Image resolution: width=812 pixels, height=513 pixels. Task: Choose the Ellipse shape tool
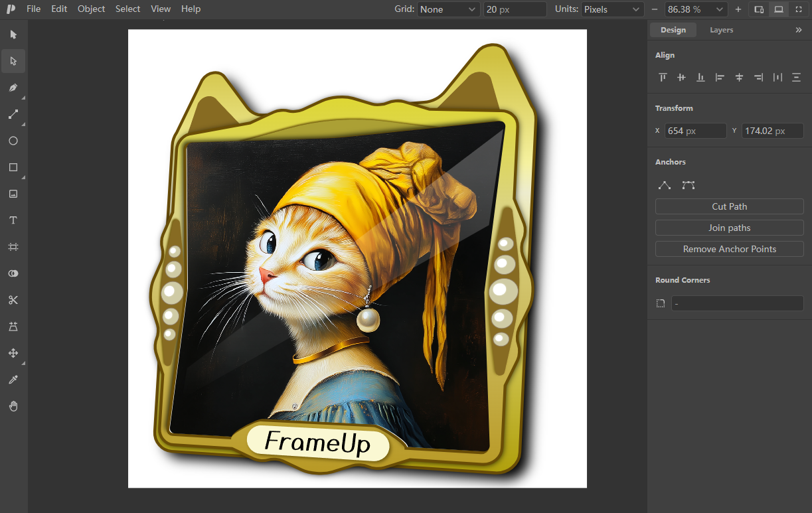pos(13,141)
